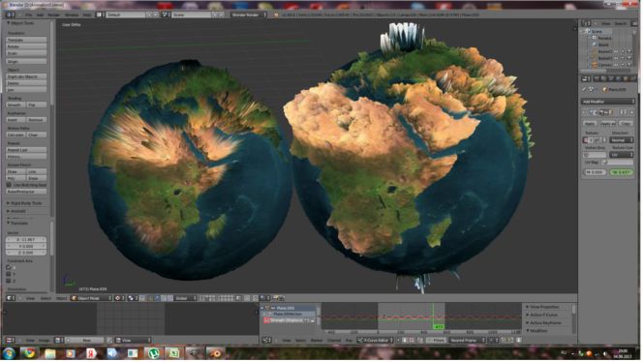Click the Duplicate Objects button
Screen dimensions: 644x362
click(x=26, y=76)
